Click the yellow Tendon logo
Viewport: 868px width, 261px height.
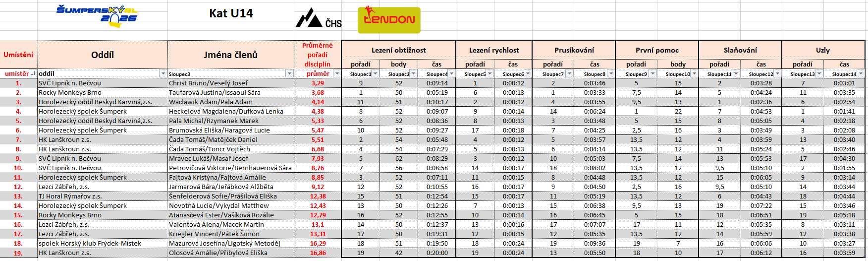389,20
